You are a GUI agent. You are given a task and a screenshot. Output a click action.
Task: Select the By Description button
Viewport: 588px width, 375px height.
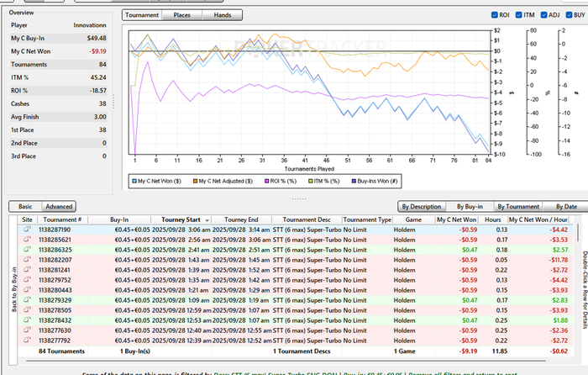tap(420, 205)
